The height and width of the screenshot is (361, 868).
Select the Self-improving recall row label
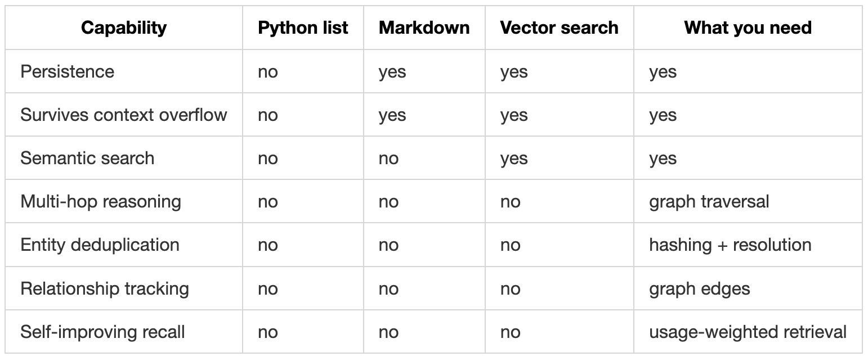[102, 332]
